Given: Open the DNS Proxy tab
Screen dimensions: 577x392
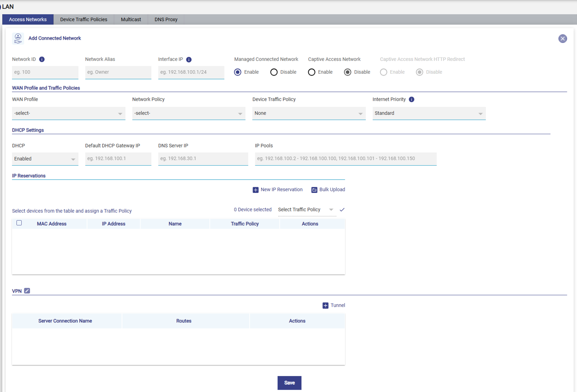Looking at the screenshot, I should click(166, 19).
